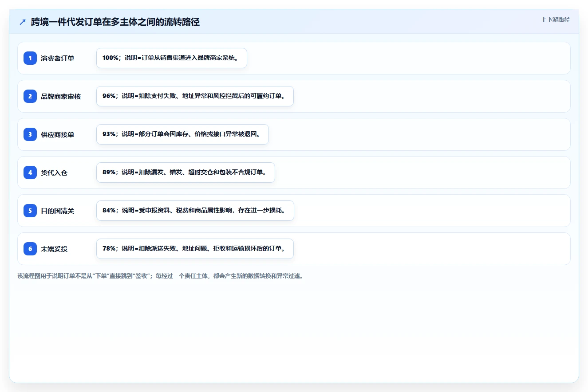The width and height of the screenshot is (588, 392).
Task: Select the 供应商接单 step label
Action: pyautogui.click(x=57, y=134)
